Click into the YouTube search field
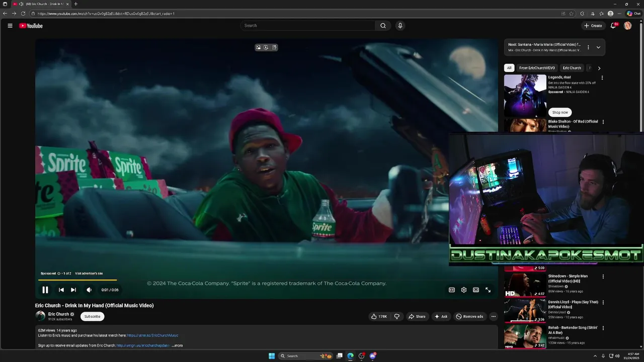644x362 pixels. (308, 26)
